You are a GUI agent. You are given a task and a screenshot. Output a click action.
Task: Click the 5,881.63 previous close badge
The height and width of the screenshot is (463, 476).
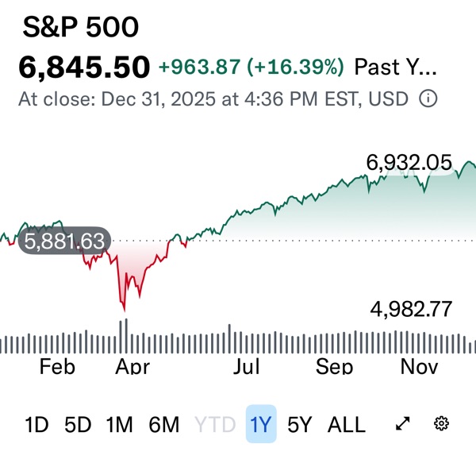point(65,241)
